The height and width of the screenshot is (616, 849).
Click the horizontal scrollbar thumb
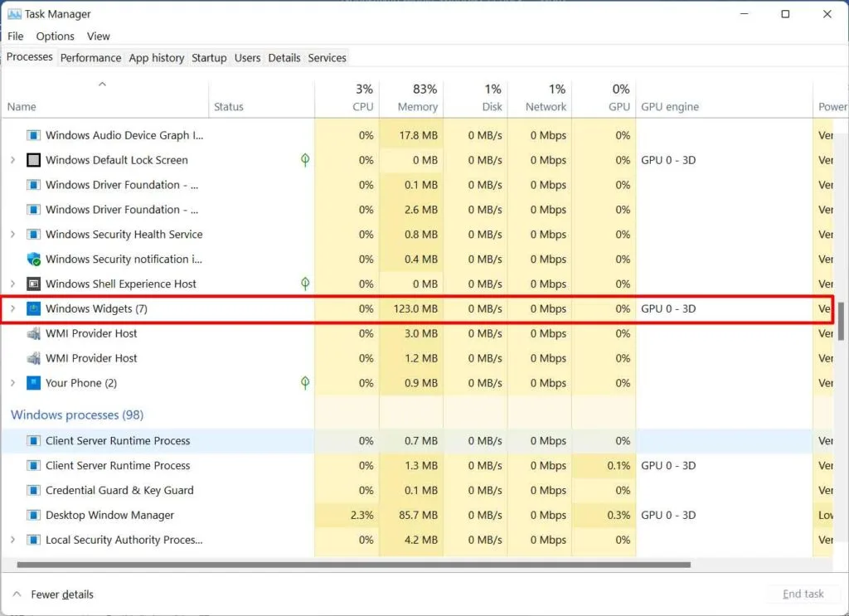[353, 565]
